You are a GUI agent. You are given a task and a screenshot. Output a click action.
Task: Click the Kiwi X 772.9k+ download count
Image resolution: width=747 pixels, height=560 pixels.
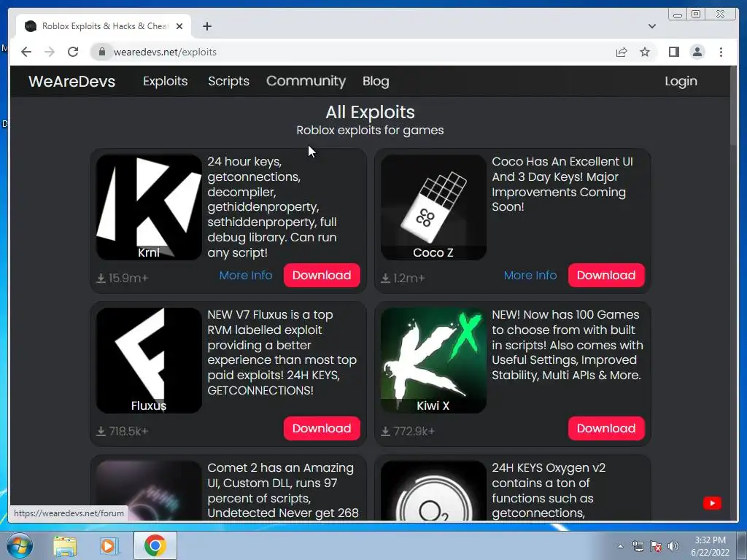[408, 432]
